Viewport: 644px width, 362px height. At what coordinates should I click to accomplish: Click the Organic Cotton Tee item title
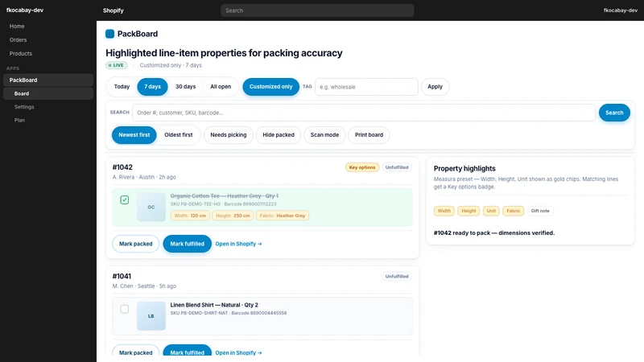(x=225, y=195)
